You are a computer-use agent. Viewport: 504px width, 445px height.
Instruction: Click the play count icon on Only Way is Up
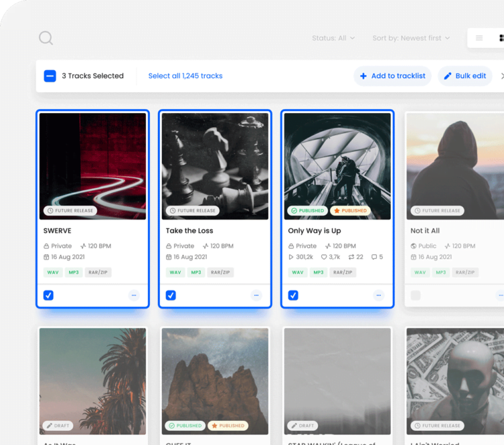291,257
